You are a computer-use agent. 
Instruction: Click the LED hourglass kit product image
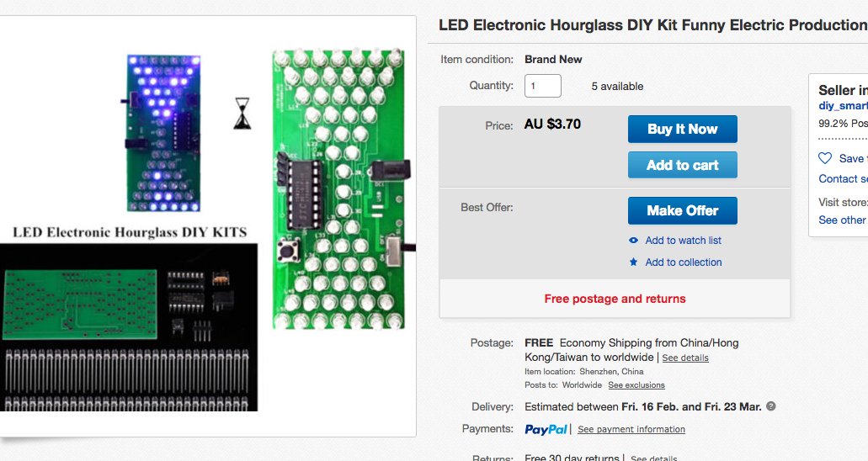(x=206, y=225)
